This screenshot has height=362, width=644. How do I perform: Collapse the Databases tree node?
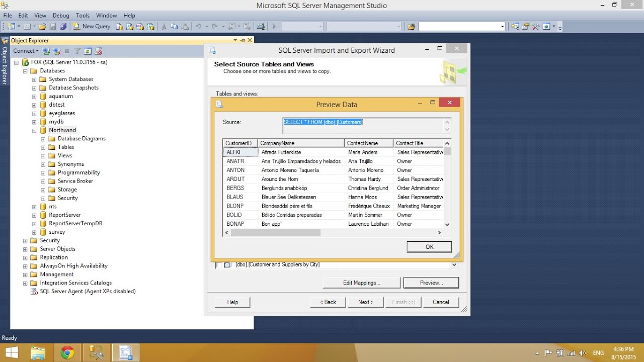pyautogui.click(x=25, y=71)
